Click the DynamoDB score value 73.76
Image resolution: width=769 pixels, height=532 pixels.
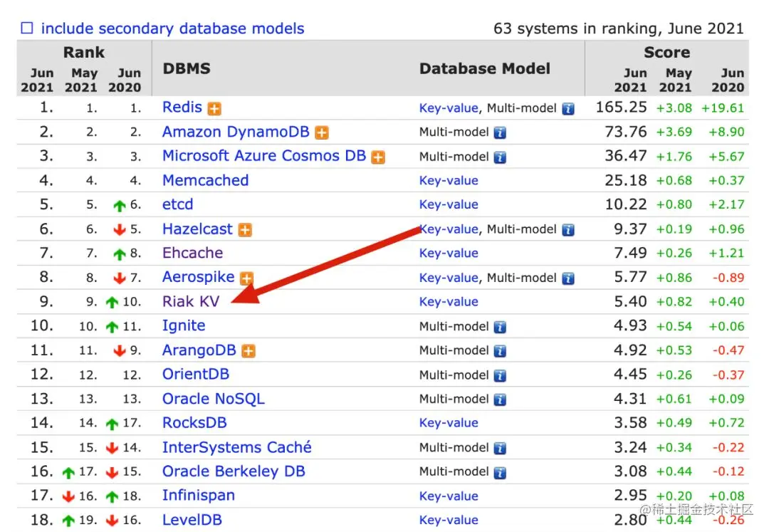click(625, 132)
